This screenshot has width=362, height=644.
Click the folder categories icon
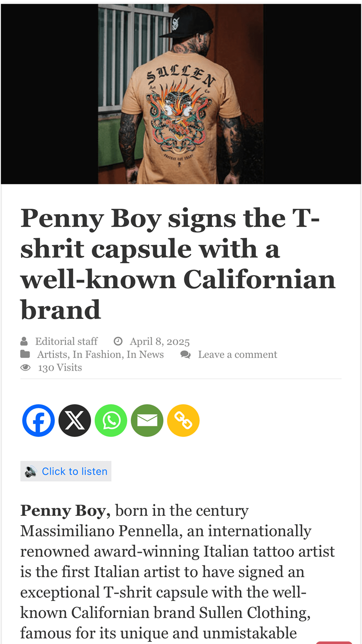[25, 354]
